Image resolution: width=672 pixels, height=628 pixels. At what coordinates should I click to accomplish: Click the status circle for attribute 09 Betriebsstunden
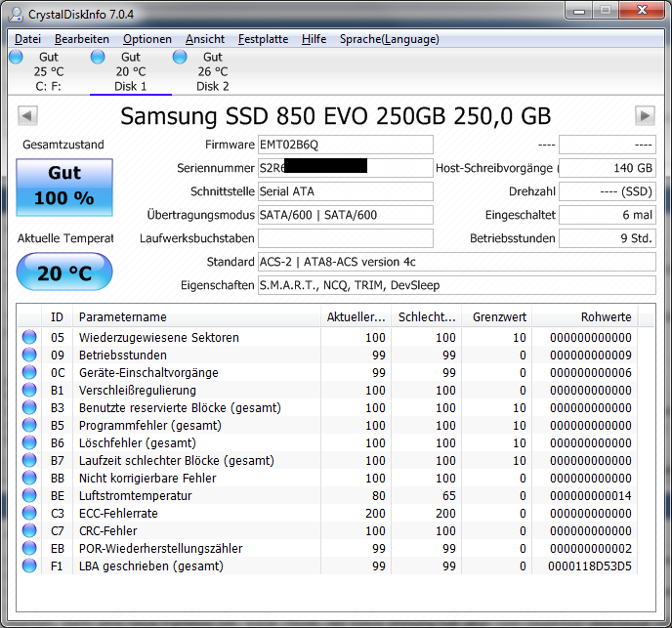[x=29, y=355]
